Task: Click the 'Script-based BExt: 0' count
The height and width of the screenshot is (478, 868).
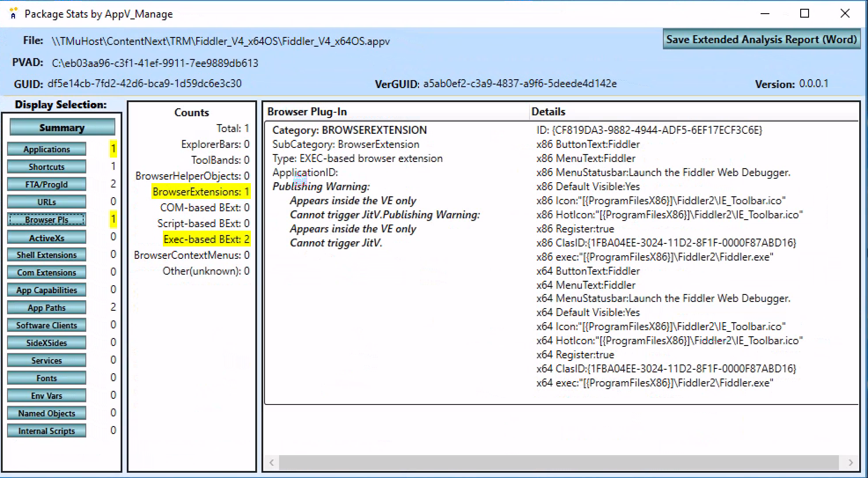Action: point(203,224)
